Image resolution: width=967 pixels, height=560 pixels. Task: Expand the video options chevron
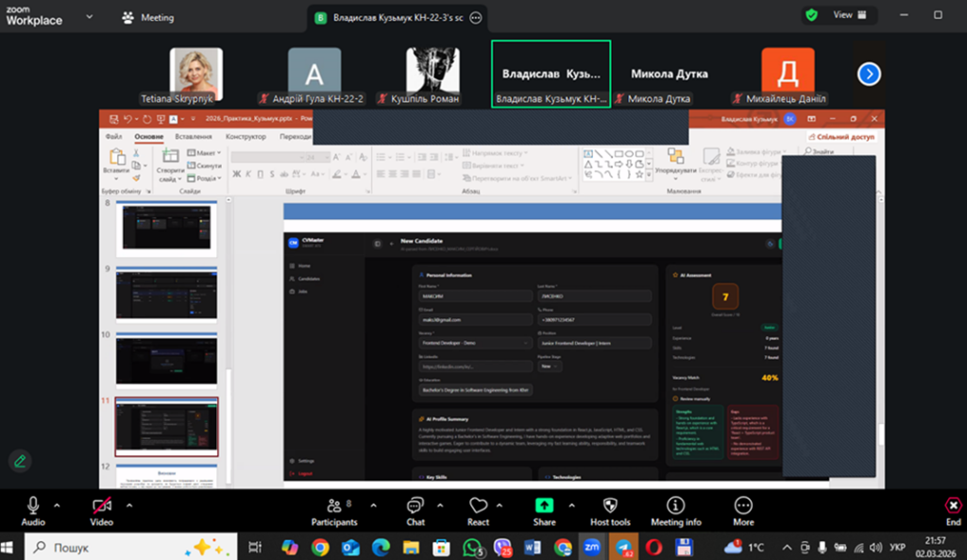(x=129, y=504)
